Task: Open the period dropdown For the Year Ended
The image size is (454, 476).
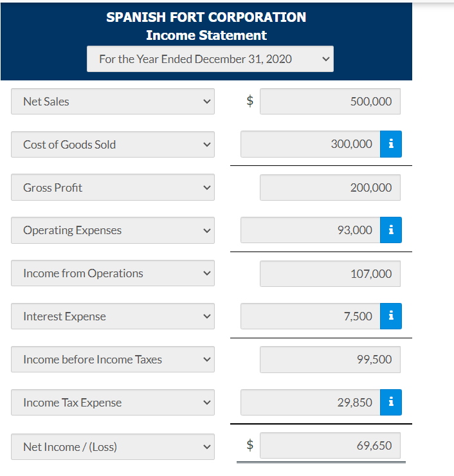Action: (x=210, y=59)
